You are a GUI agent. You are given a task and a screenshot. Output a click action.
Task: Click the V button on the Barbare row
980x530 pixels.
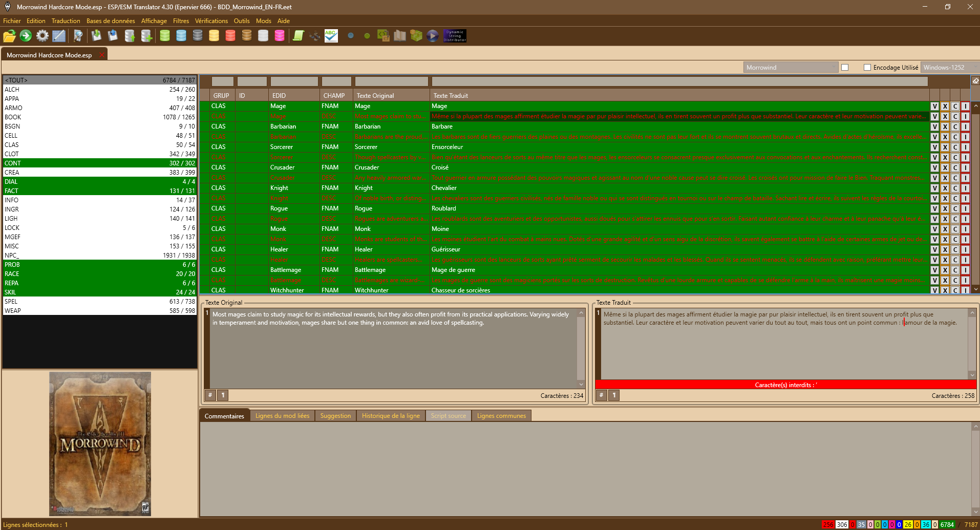[934, 126]
